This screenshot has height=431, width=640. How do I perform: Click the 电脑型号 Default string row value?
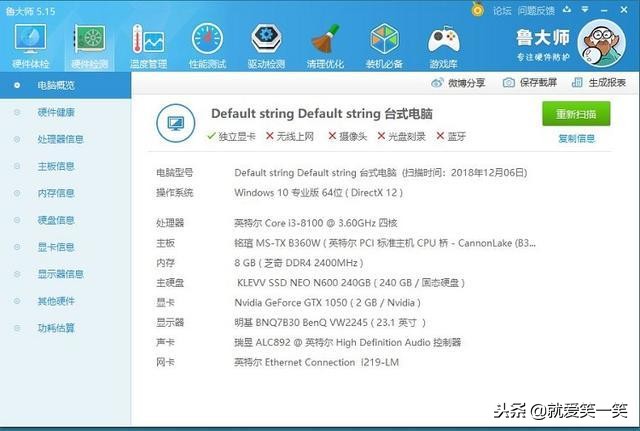(381, 173)
